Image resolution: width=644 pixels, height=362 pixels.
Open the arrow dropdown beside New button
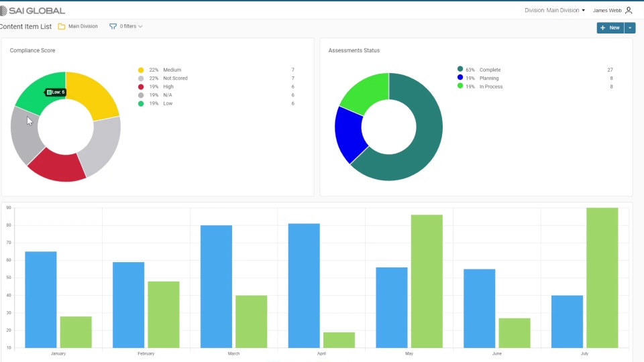tap(630, 28)
